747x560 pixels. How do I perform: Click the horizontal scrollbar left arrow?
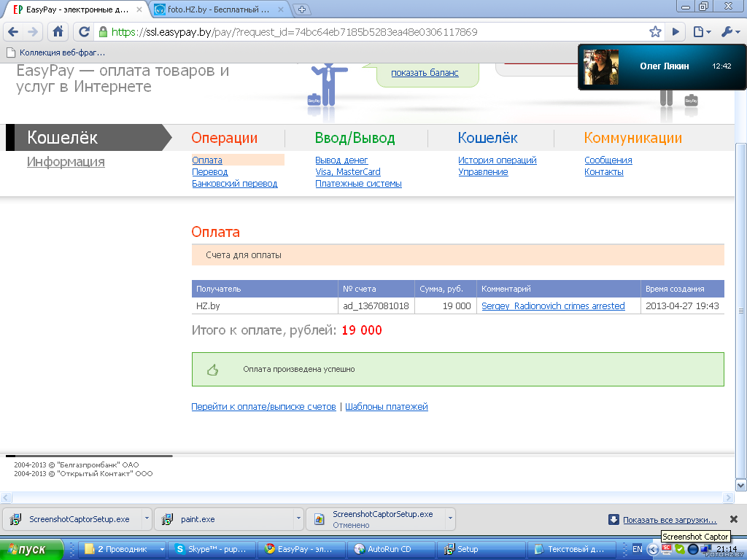pyautogui.click(x=6, y=497)
